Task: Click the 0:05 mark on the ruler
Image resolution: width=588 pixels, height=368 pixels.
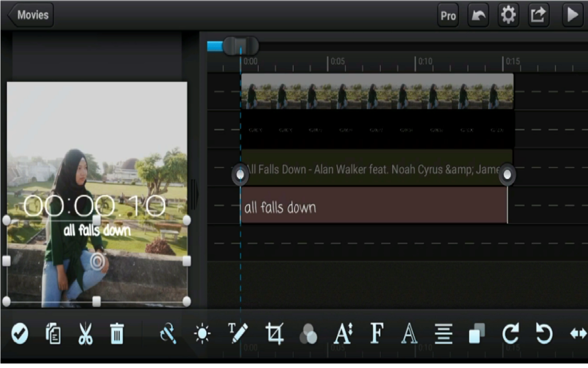Action: (338, 61)
